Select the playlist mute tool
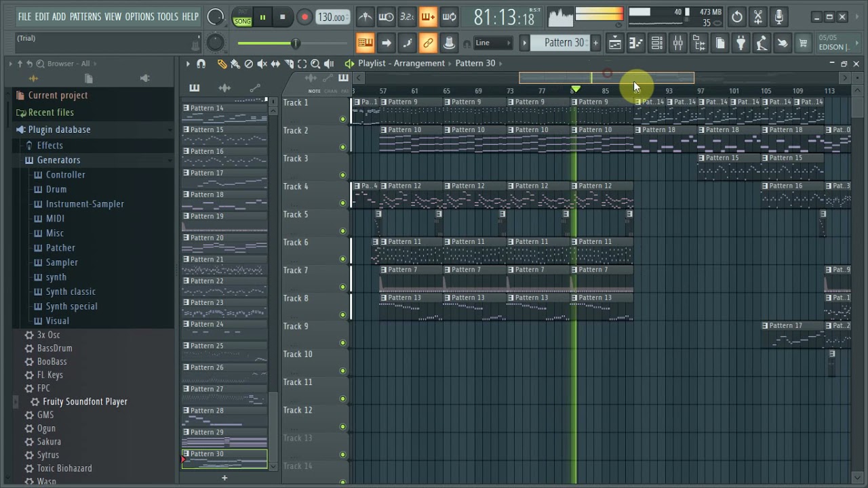Screen dimensions: 868x488 [262, 64]
